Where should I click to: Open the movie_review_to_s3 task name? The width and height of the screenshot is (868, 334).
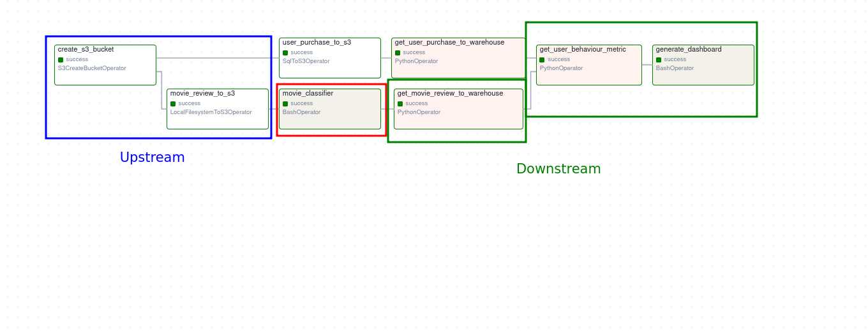[202, 93]
